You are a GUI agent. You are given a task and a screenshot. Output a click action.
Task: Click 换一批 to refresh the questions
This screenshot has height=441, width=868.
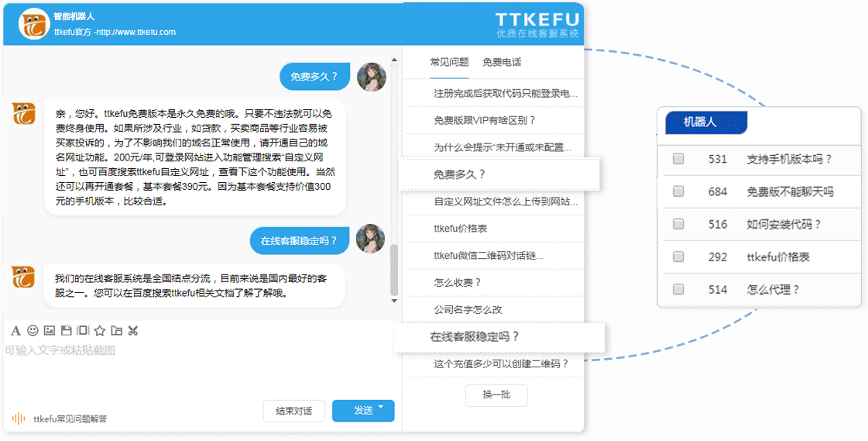496,395
